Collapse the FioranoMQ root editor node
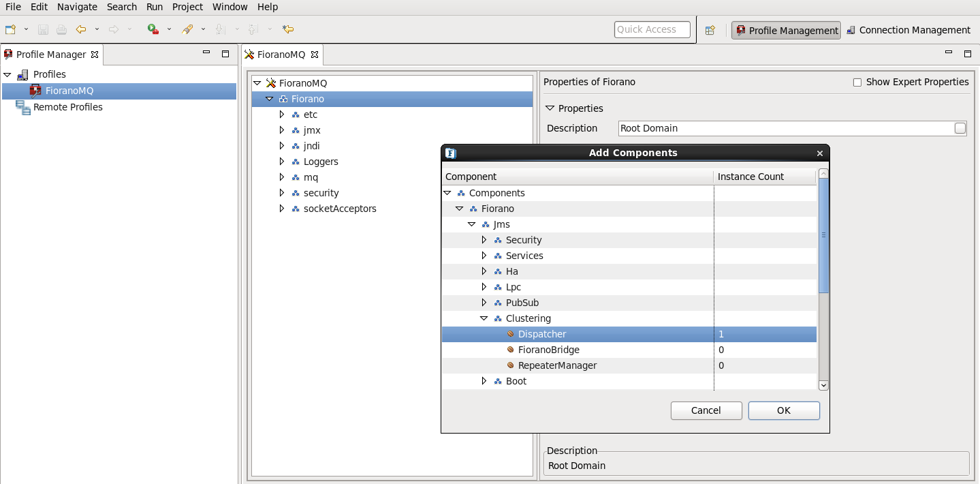 [x=257, y=83]
